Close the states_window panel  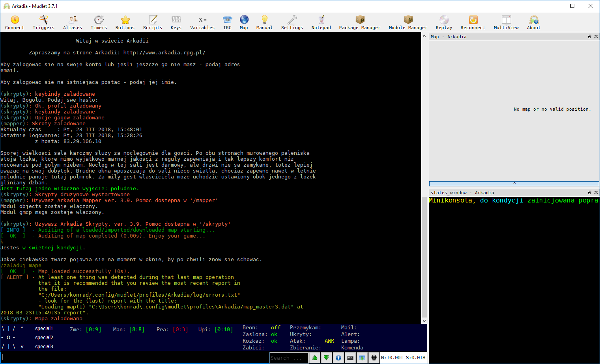[596, 193]
